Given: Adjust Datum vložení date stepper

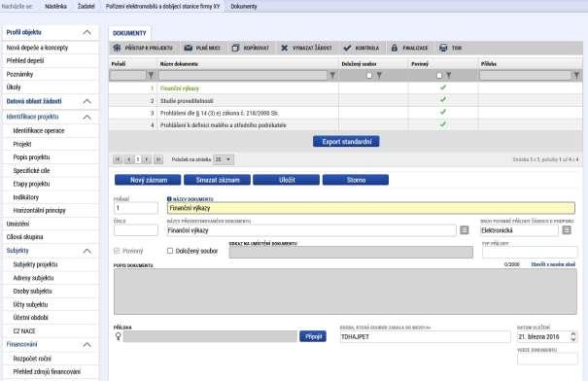Looking at the screenshot, I should coord(573,336).
